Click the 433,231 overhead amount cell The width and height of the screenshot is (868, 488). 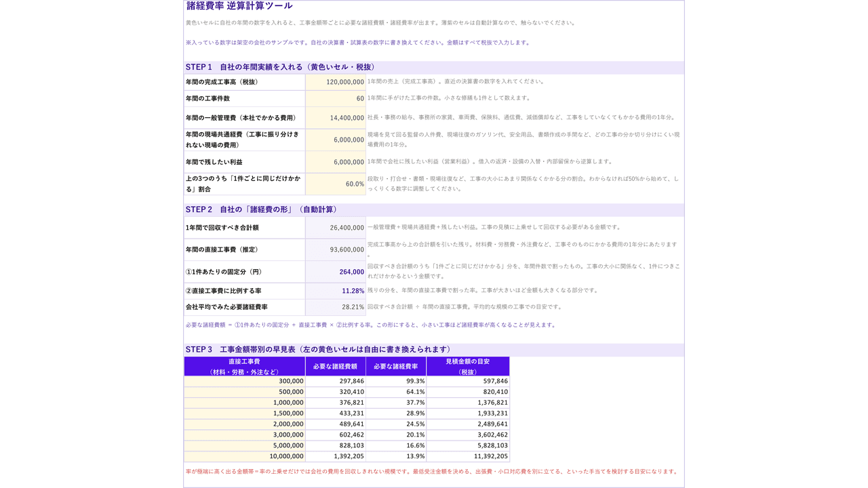coord(336,413)
